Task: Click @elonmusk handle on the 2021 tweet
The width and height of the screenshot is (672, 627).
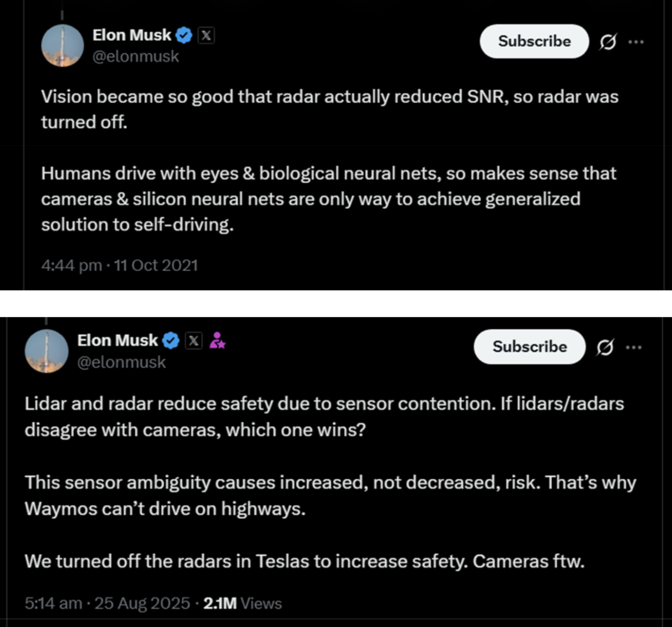Action: coord(136,56)
